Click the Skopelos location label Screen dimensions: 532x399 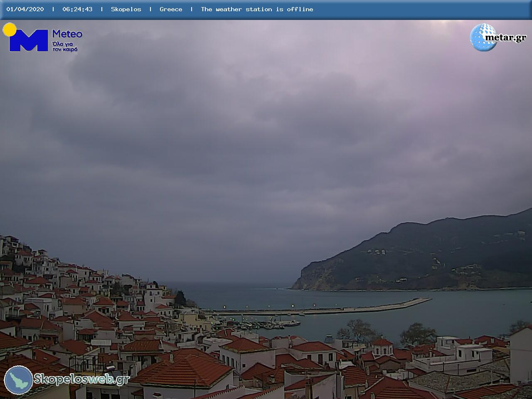point(126,9)
